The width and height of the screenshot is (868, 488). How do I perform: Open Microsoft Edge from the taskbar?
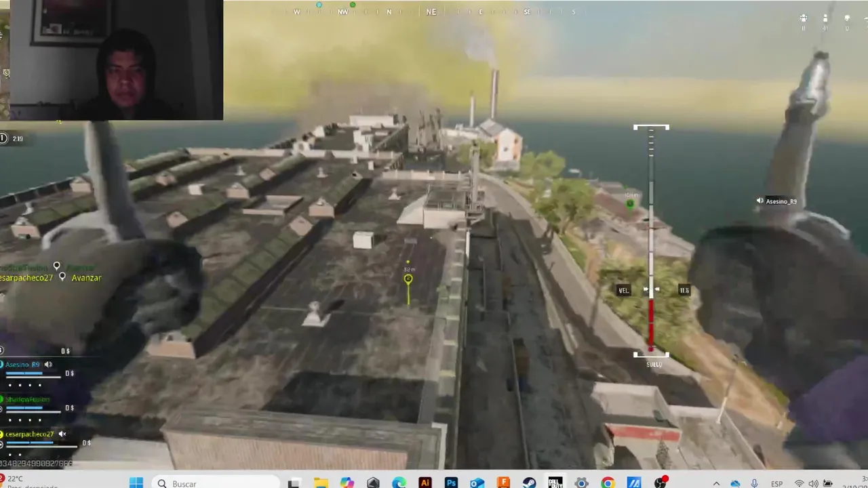(399, 483)
